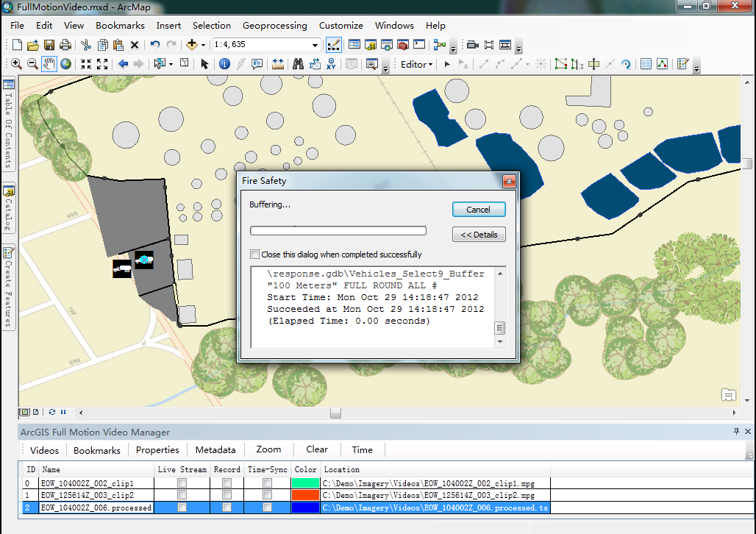Click blue color swatch for 006.processed
Viewport: 756px width, 534px height.
click(305, 507)
